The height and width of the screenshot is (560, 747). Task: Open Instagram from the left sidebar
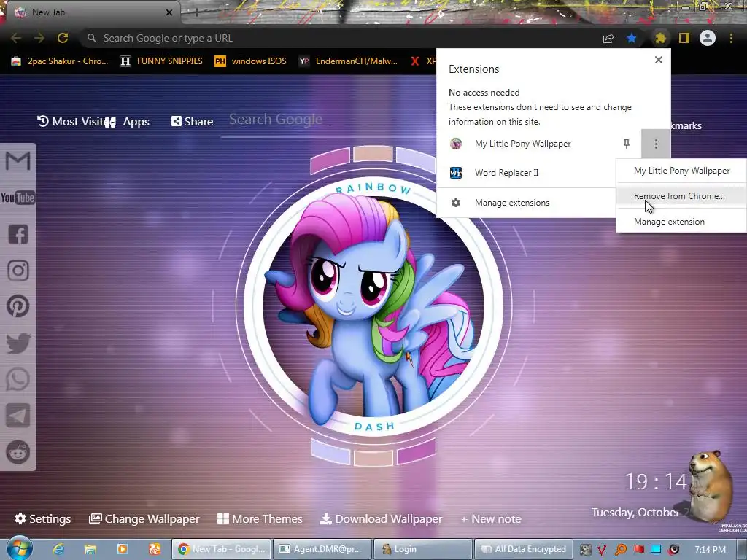point(18,271)
